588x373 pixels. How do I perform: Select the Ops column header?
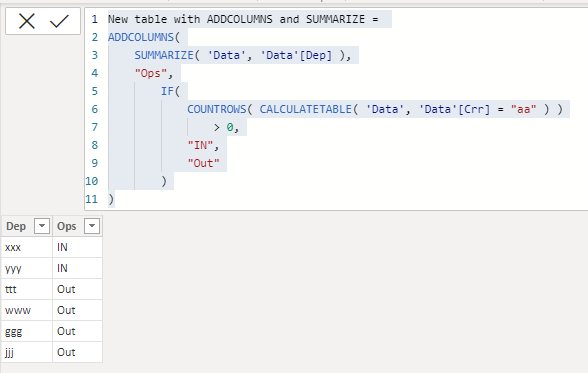pyautogui.click(x=66, y=226)
